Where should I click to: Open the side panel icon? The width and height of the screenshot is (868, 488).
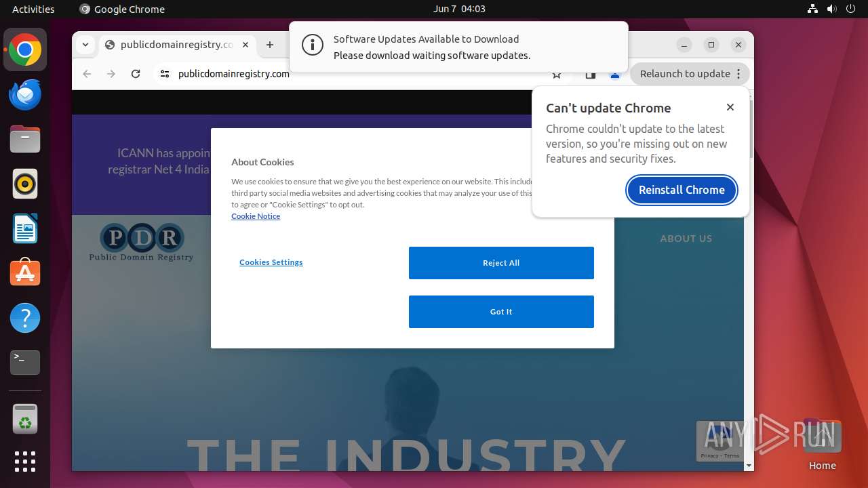(591, 75)
